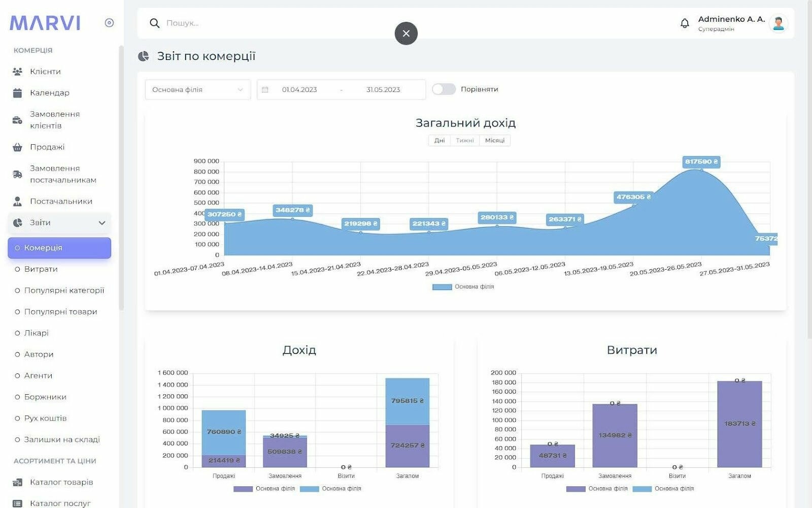Click the Каталог товарів icon
Viewport: 812px width, 508px height.
pyautogui.click(x=17, y=482)
